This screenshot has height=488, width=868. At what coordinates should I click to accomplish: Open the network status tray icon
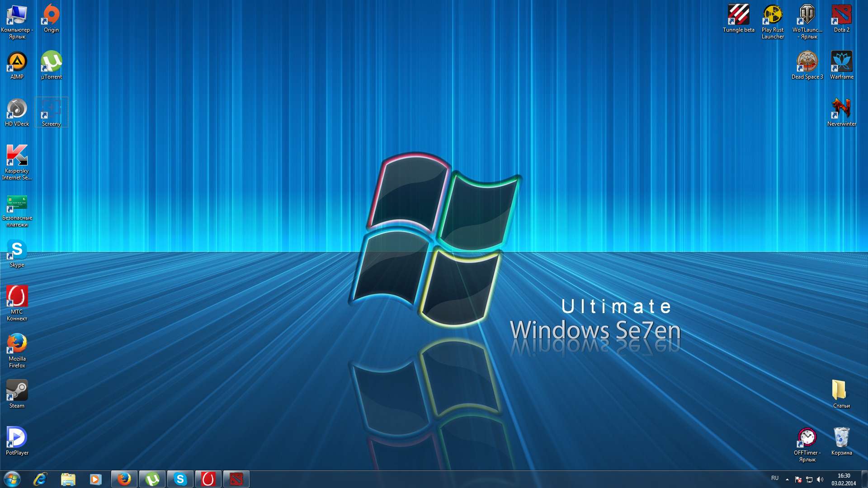(809, 479)
